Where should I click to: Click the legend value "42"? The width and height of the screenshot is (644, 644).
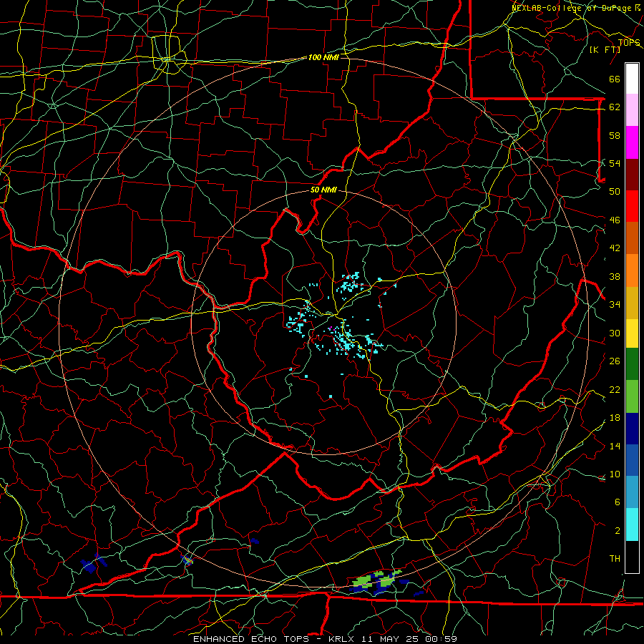[615, 248]
